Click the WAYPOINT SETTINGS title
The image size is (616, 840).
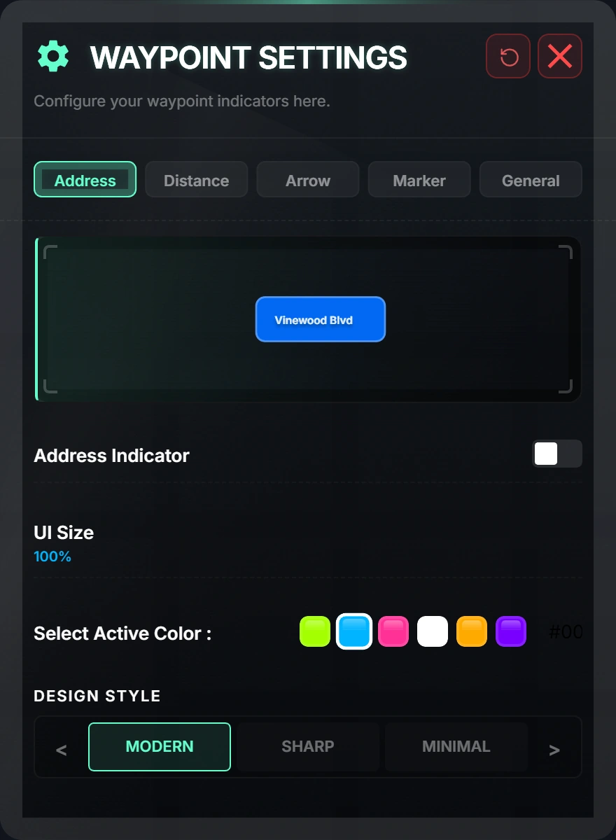pos(248,57)
